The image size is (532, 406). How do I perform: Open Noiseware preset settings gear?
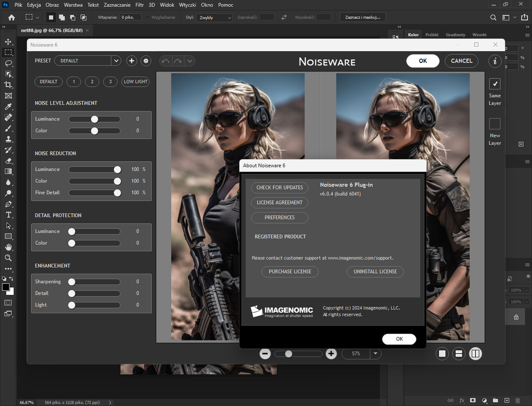coord(146,61)
